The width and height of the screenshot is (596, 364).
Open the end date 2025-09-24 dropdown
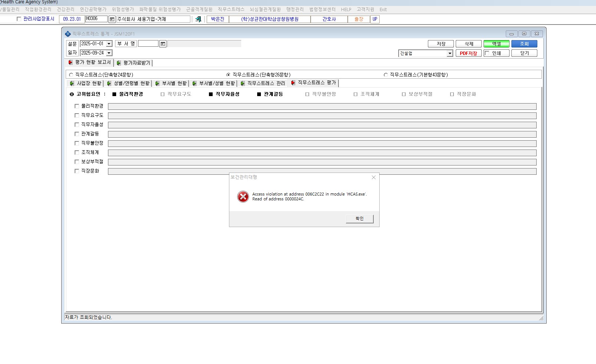(109, 53)
